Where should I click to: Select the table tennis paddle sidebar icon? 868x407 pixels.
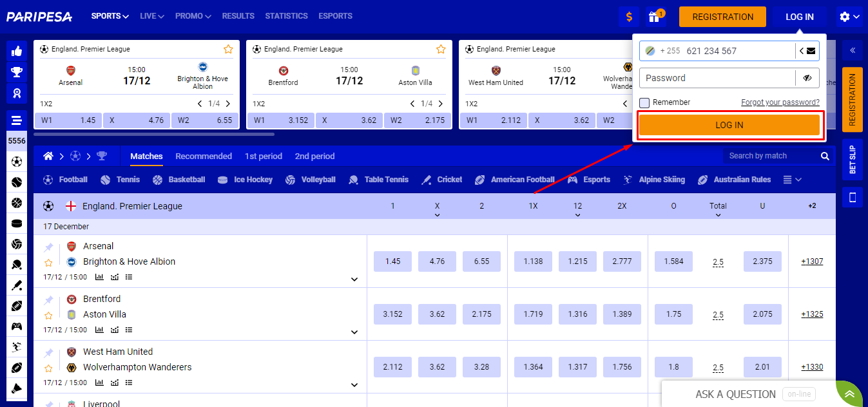click(x=17, y=265)
